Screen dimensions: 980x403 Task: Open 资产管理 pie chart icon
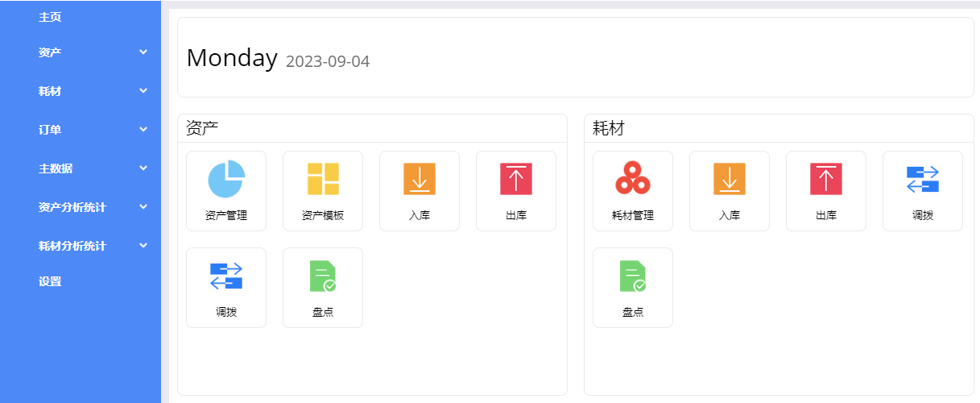coord(226,179)
